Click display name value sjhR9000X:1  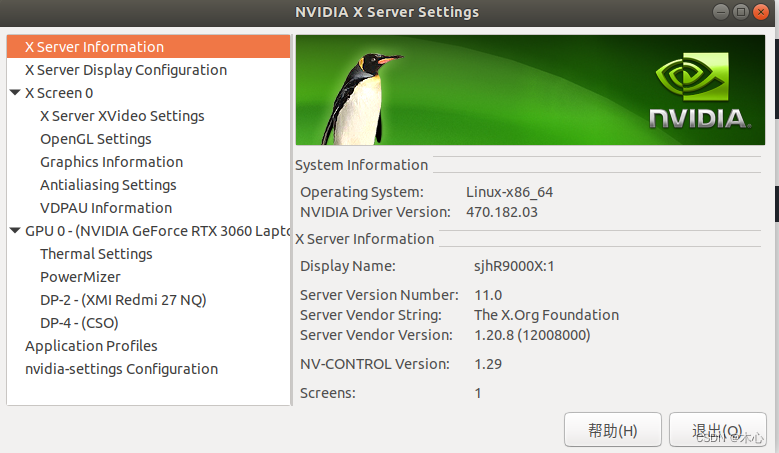514,266
